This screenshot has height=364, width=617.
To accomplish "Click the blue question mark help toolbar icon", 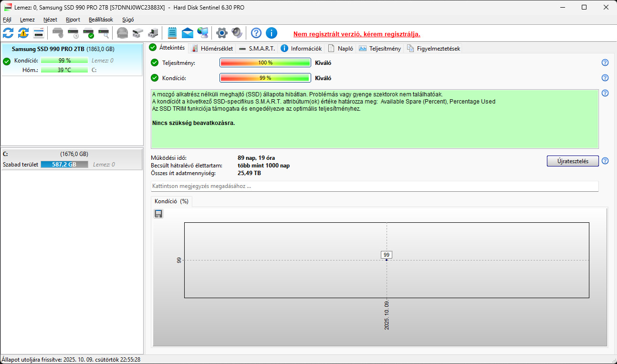I will tap(256, 33).
